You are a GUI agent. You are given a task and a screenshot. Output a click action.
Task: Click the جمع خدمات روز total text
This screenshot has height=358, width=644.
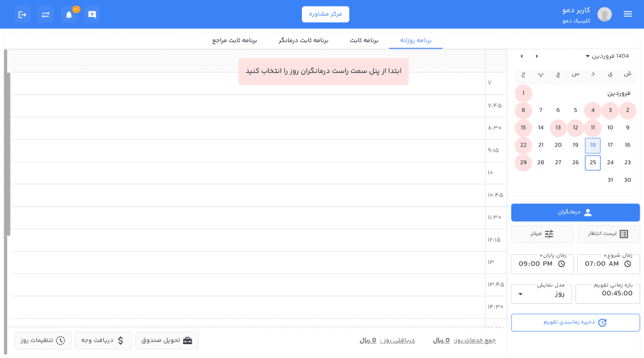tap(464, 340)
